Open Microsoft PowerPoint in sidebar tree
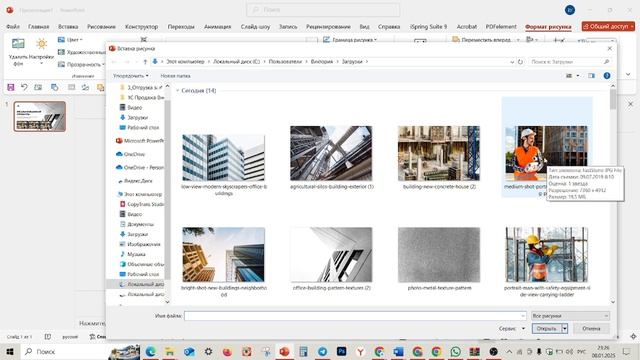This screenshot has height=360, width=640. [x=140, y=140]
